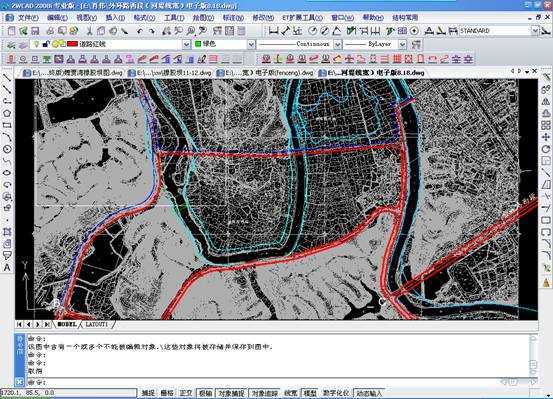Click the Undo arrow icon
Screen dimensions: 553x399
[x=140, y=31]
